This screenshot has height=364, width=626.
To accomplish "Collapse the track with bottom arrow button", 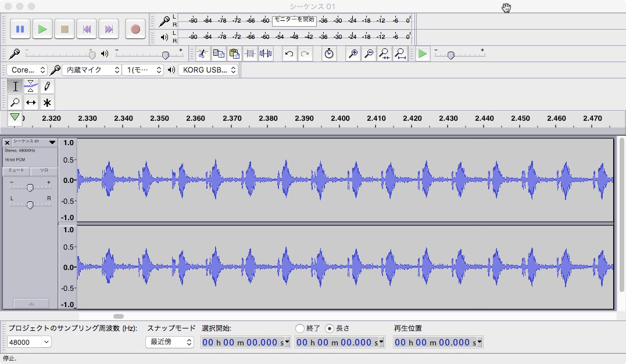I will (31, 304).
